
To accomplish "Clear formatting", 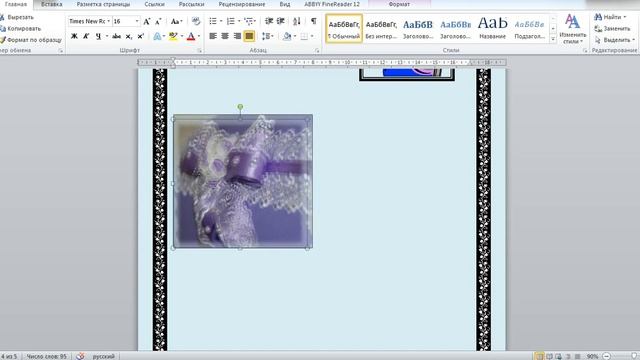I will pos(196,21).
